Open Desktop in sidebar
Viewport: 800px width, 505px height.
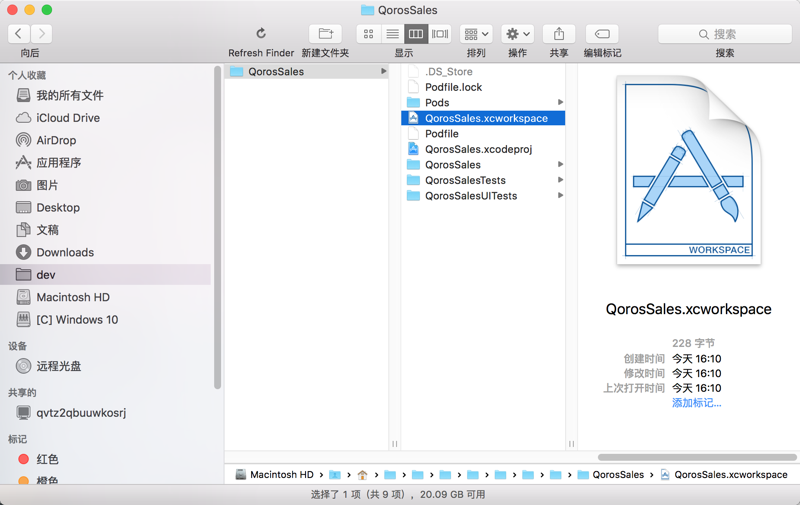[x=106, y=208]
